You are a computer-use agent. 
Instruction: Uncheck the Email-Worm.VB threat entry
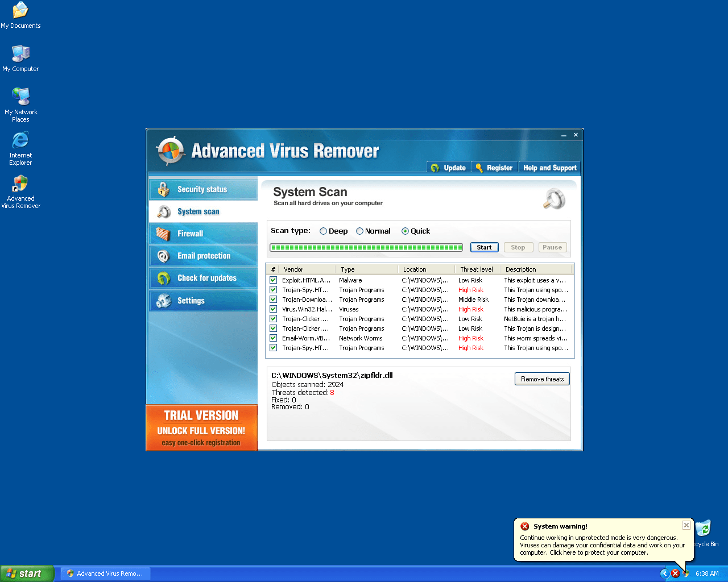click(x=273, y=338)
